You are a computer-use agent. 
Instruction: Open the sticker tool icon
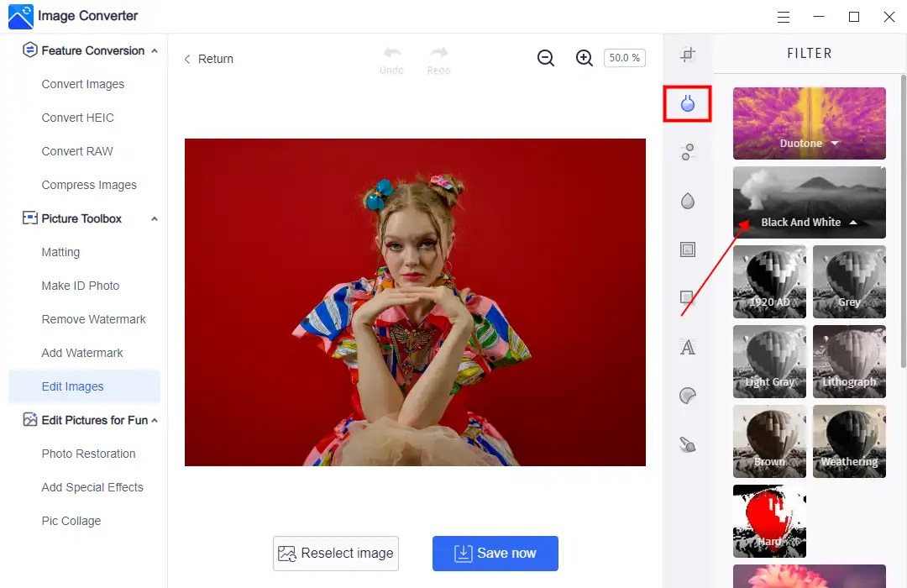click(x=687, y=396)
